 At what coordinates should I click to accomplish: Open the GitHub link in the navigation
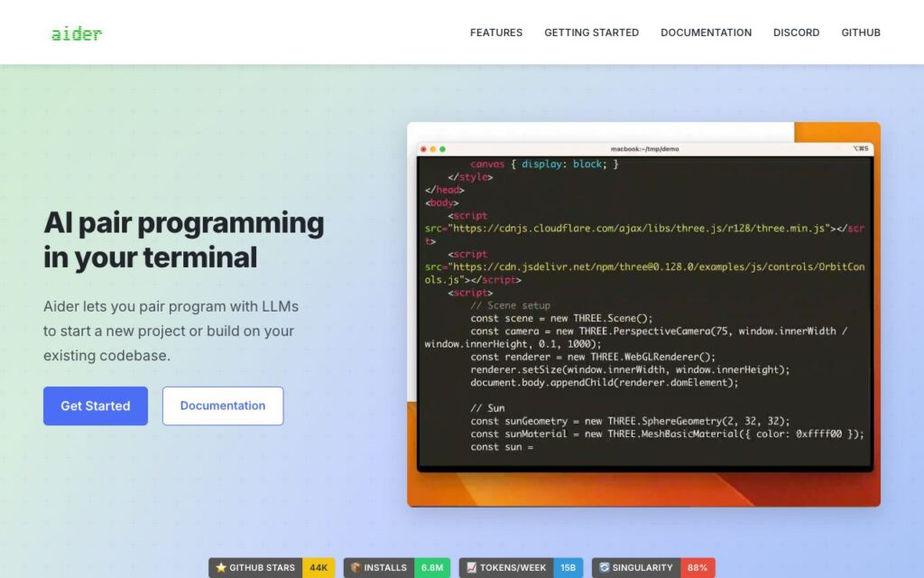pyautogui.click(x=861, y=33)
